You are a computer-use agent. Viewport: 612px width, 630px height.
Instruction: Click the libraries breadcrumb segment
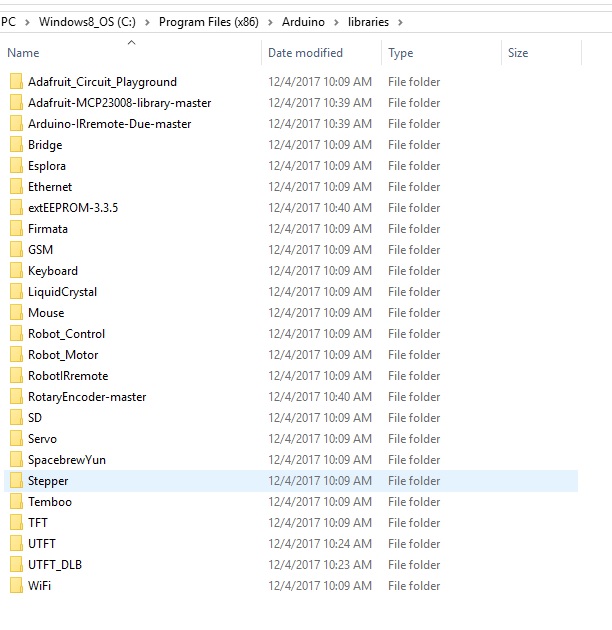368,22
